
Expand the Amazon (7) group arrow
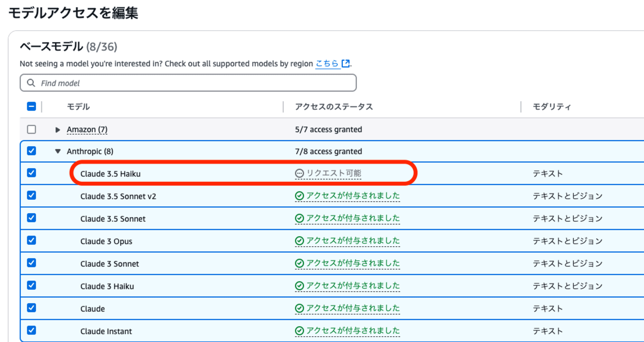[58, 130]
